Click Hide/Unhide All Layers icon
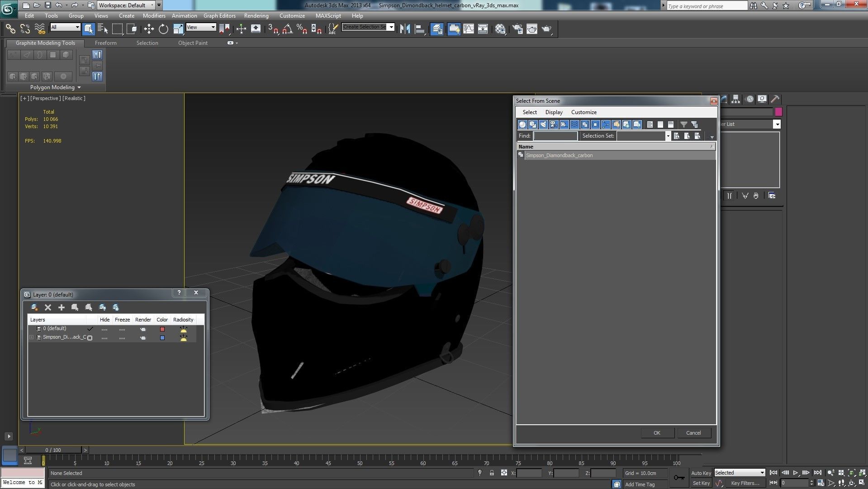This screenshot has height=489, width=868. click(103, 307)
